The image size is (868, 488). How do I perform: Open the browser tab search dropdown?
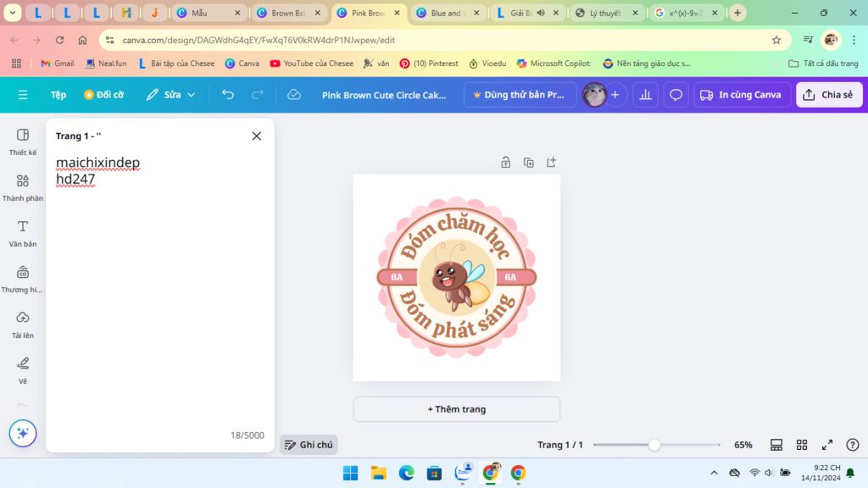click(12, 13)
